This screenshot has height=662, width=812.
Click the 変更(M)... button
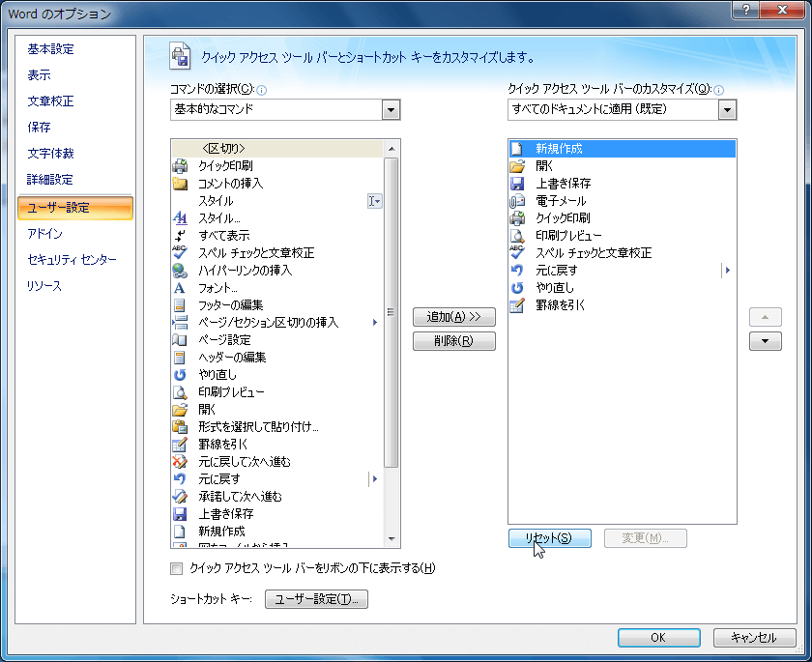tap(646, 538)
